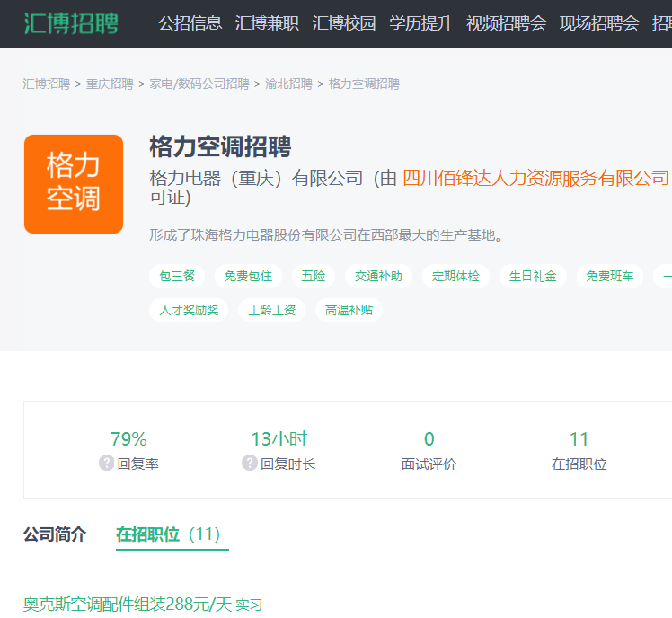Click the 高温补贴 benefit tag

[349, 310]
